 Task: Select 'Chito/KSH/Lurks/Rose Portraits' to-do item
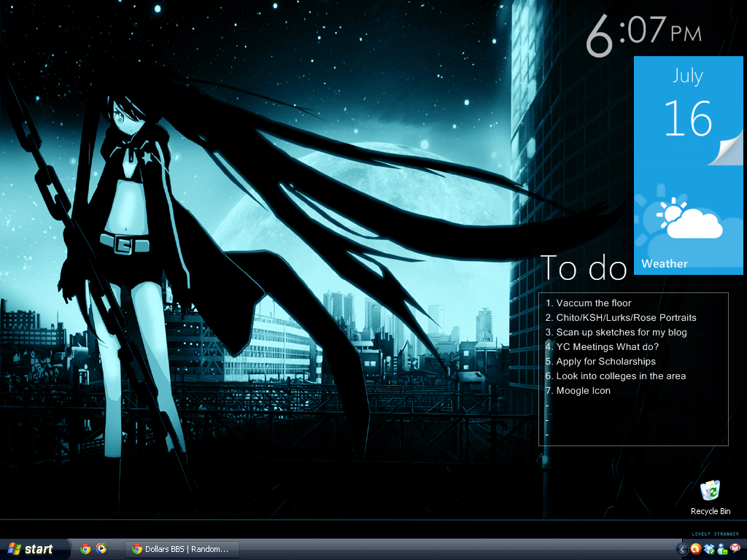pos(621,318)
